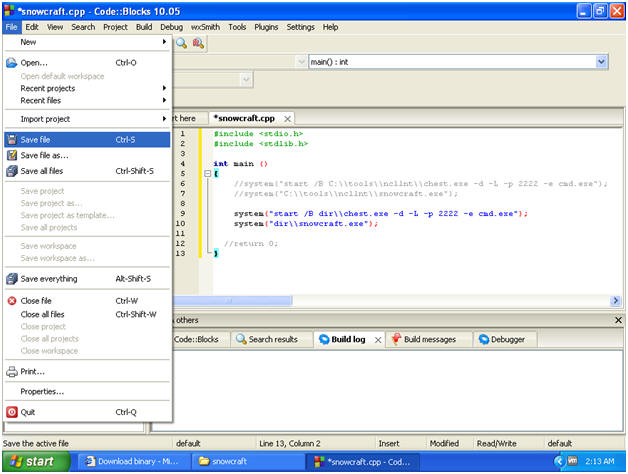Close the snowcraft.cpp editor tab
The height and width of the screenshot is (474, 628).
287,119
